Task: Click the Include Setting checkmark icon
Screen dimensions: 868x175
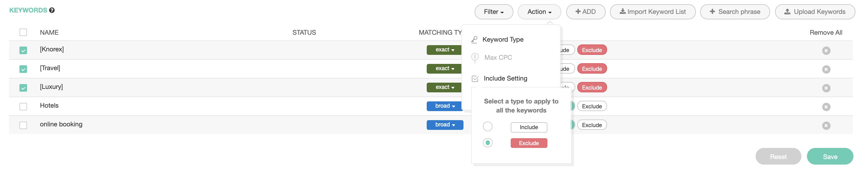Action: pyautogui.click(x=475, y=79)
